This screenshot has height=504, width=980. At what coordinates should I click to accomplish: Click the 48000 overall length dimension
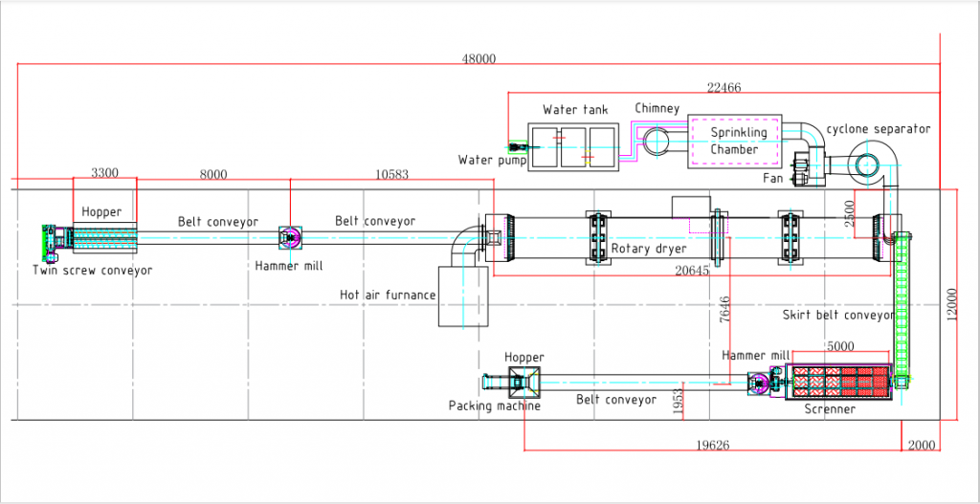coord(479,58)
